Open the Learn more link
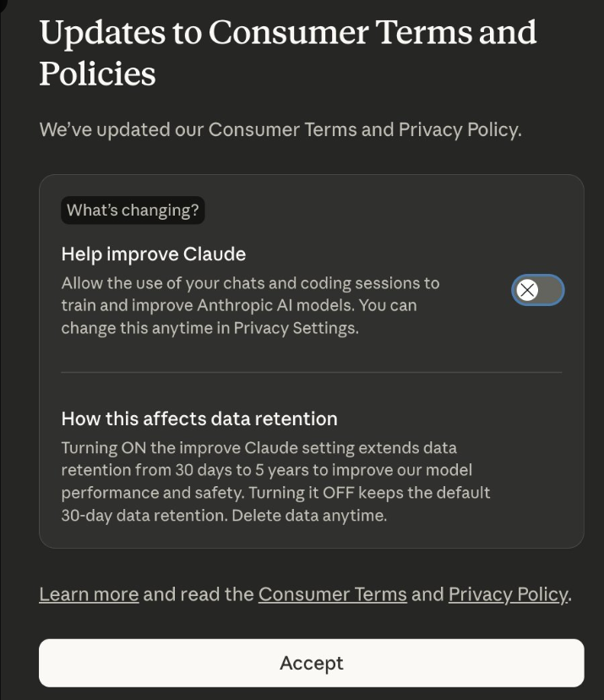604x700 pixels. coord(89,594)
